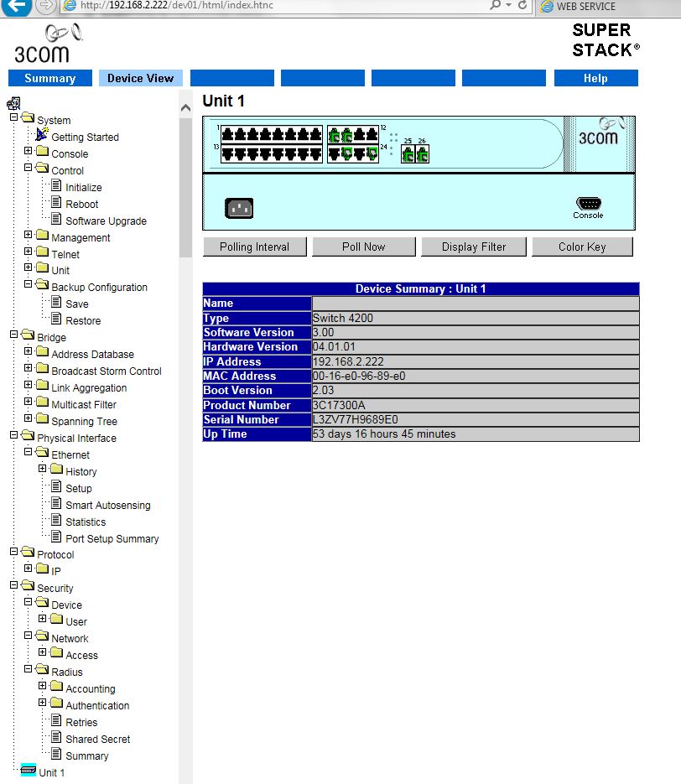Open the Summary tab
The height and width of the screenshot is (784, 681).
coord(50,78)
